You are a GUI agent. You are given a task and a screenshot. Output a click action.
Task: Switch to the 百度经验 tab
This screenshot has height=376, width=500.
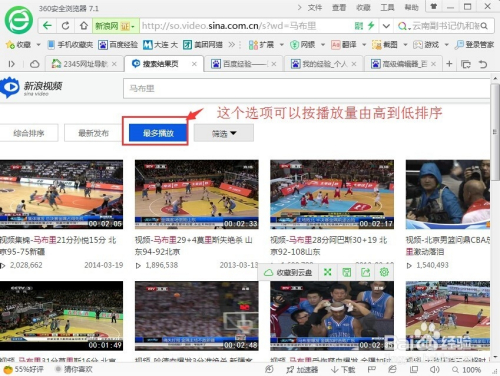click(x=244, y=64)
